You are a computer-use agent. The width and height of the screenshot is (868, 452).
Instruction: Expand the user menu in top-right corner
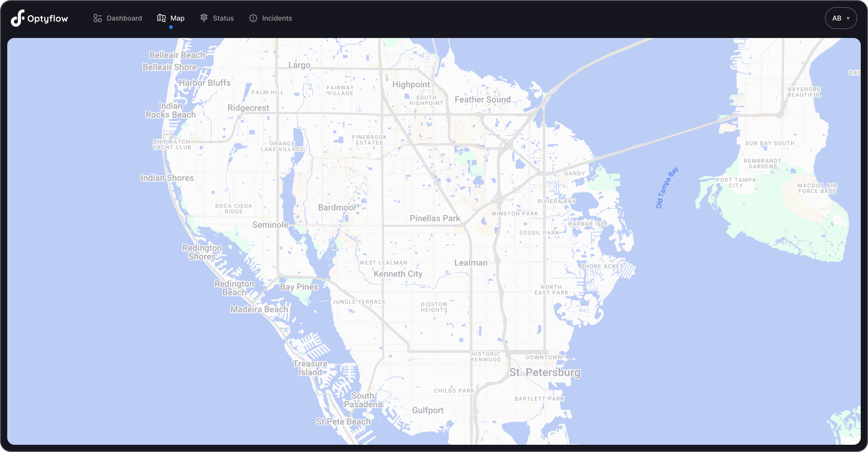point(840,18)
